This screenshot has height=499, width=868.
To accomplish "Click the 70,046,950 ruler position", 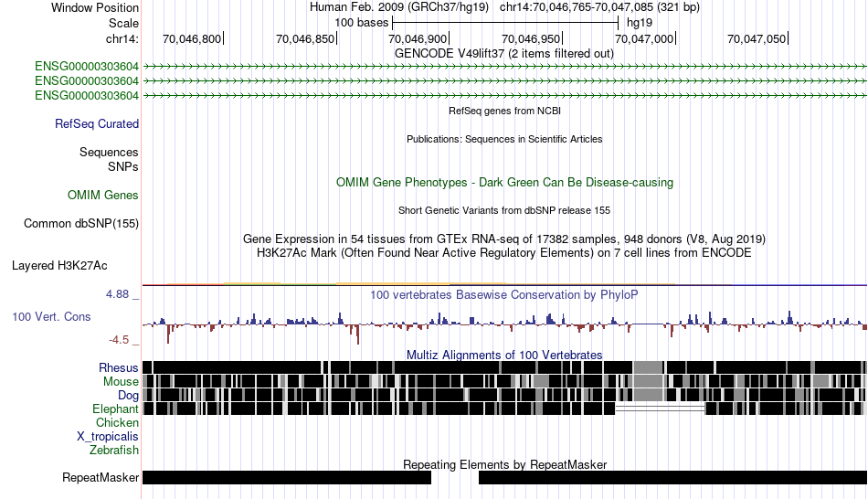I will coord(530,38).
